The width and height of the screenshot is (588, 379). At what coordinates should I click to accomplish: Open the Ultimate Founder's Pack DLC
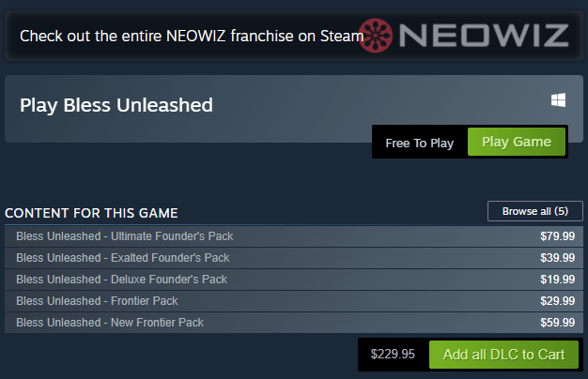(294, 236)
